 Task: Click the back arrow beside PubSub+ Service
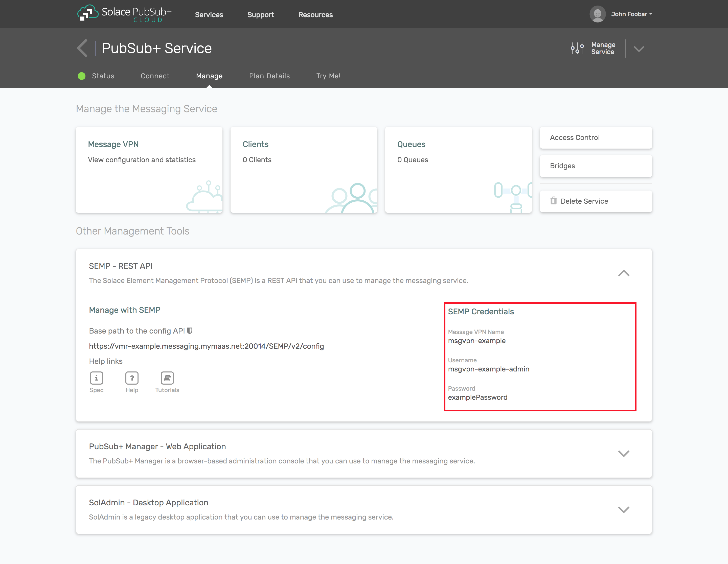tap(82, 48)
